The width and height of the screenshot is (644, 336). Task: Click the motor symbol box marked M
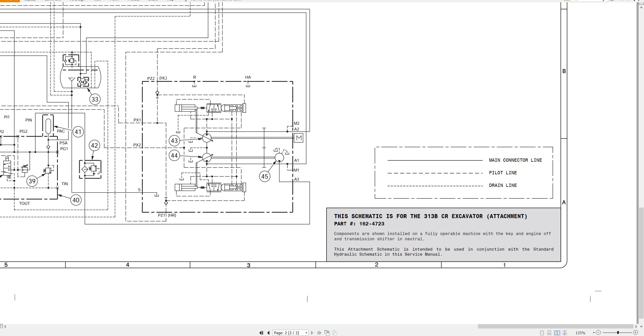click(299, 138)
